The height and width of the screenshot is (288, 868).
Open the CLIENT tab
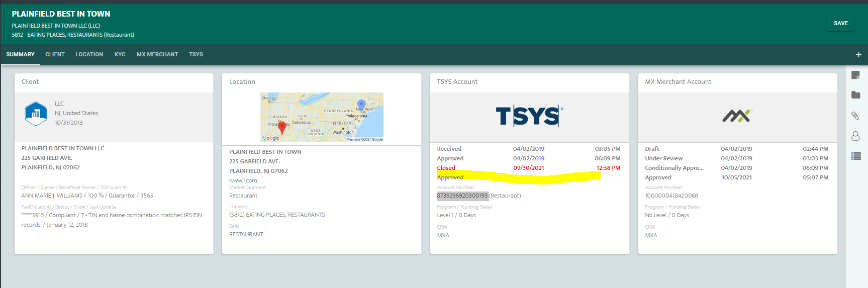click(55, 54)
